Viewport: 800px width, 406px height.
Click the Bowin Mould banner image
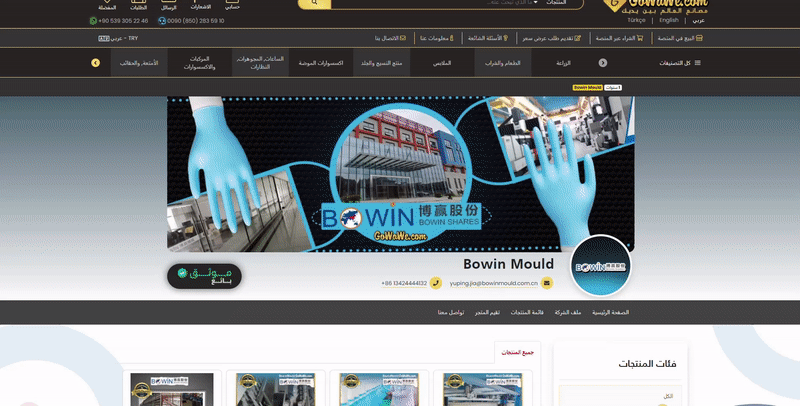click(401, 174)
